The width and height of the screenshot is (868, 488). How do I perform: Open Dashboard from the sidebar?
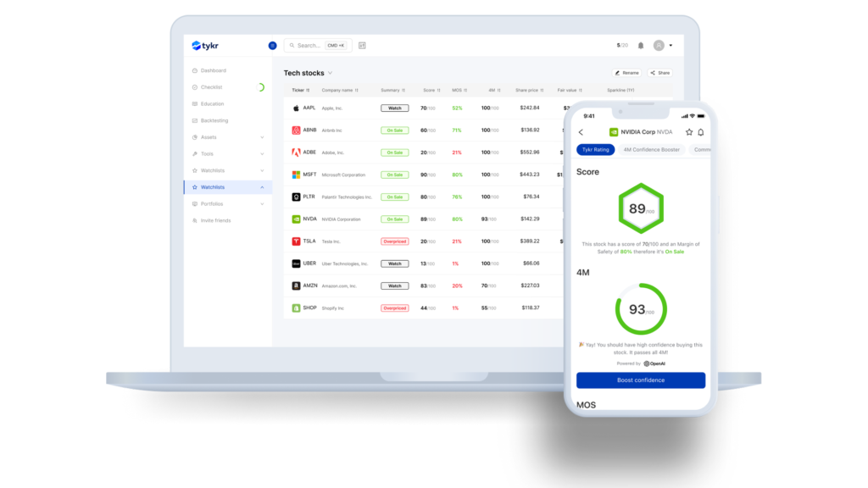(x=213, y=70)
